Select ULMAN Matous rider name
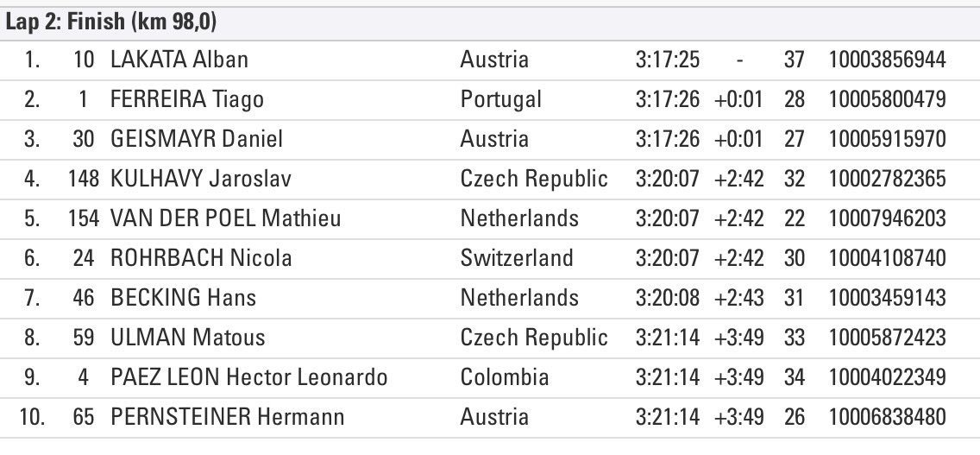 coord(187,338)
